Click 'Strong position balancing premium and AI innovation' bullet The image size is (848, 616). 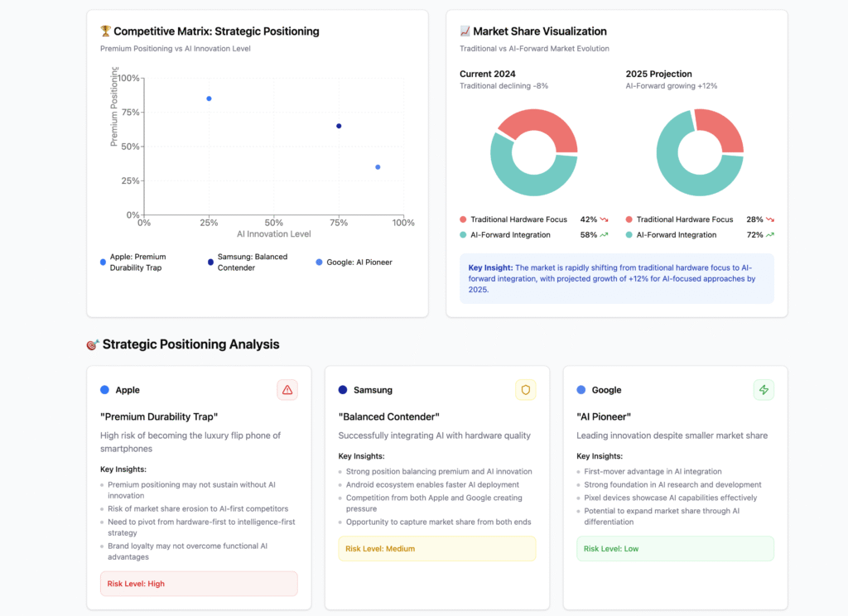point(439,472)
